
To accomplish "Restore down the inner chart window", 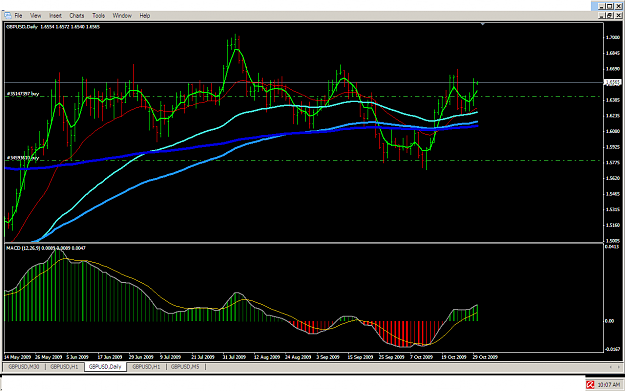I will (x=610, y=16).
